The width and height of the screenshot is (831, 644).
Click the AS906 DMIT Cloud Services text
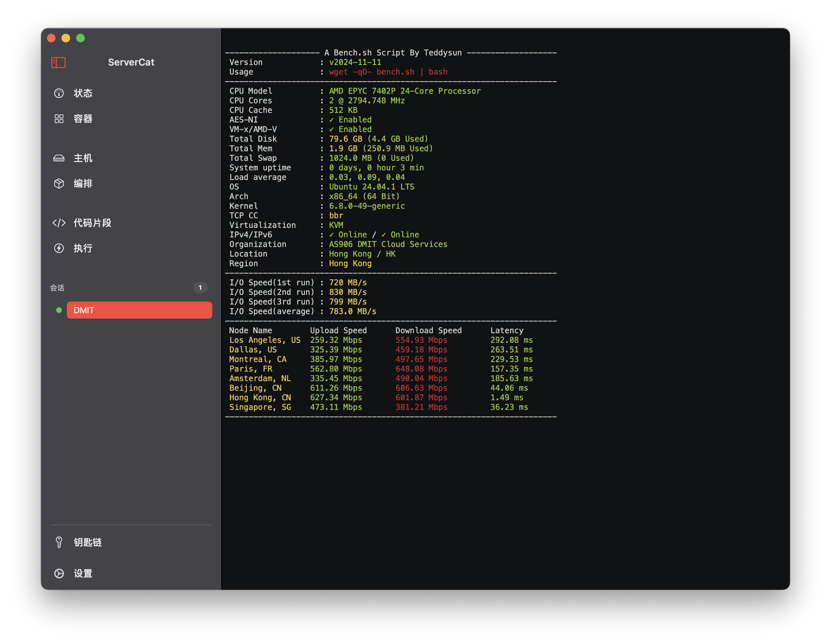(x=388, y=244)
